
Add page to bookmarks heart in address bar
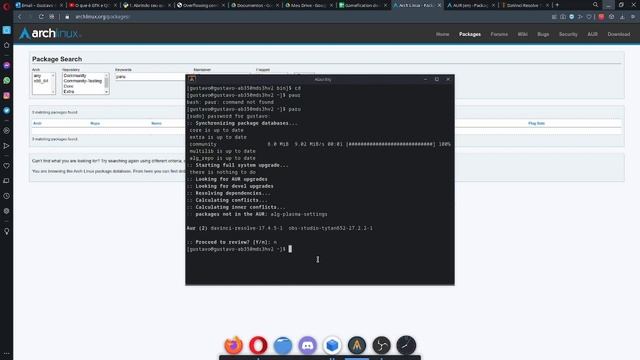point(589,17)
